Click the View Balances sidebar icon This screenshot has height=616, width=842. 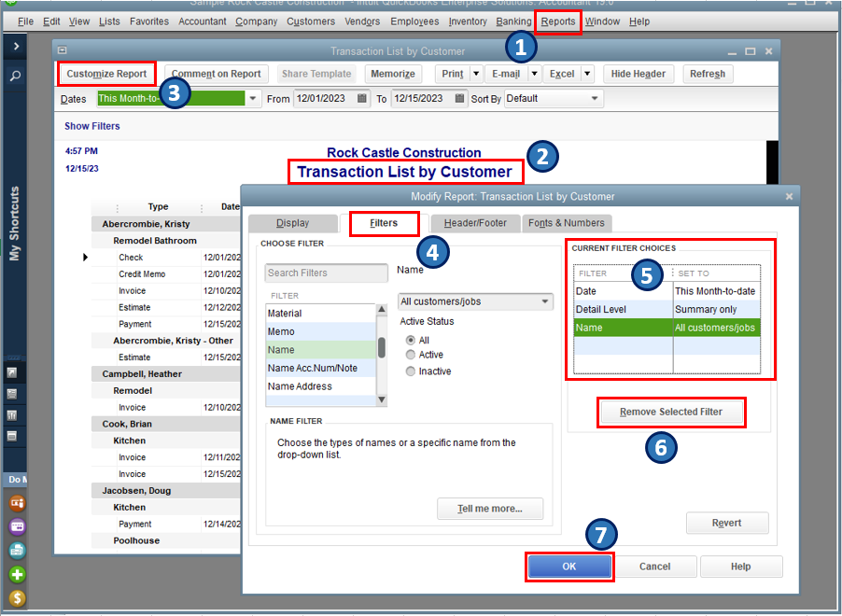coord(12,394)
